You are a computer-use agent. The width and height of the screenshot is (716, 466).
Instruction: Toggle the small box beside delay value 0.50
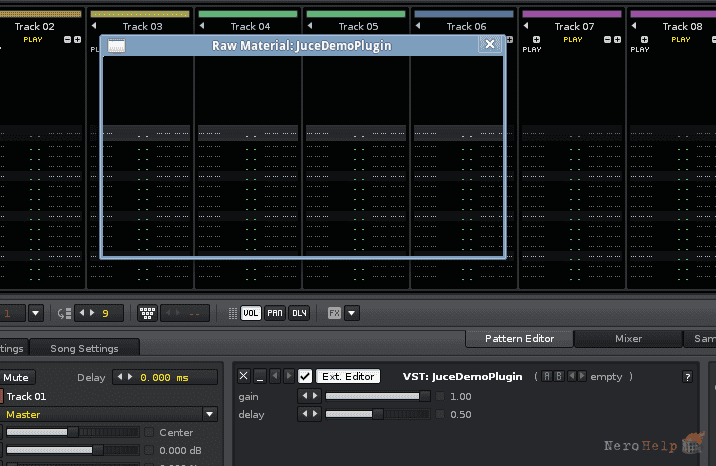click(440, 414)
